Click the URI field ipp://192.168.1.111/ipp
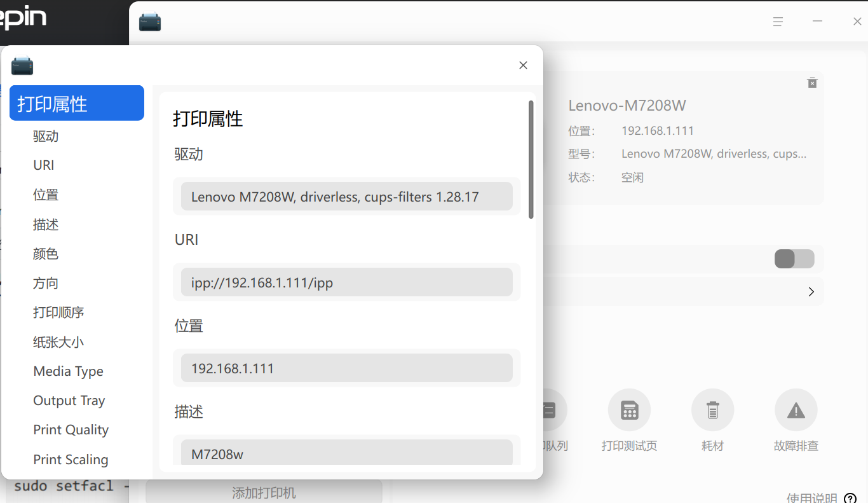Image resolution: width=868 pixels, height=503 pixels. point(347,282)
